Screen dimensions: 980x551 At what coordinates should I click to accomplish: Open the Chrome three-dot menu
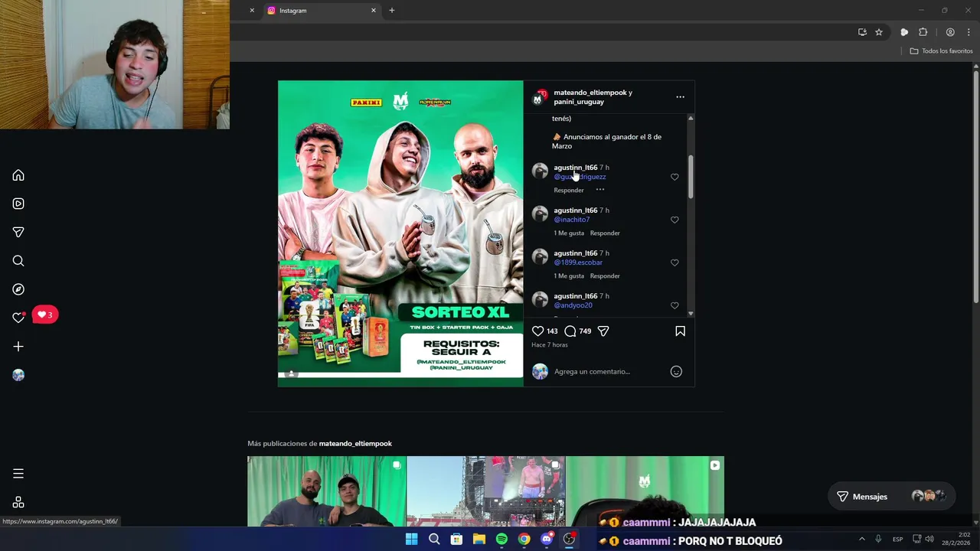pos(969,32)
